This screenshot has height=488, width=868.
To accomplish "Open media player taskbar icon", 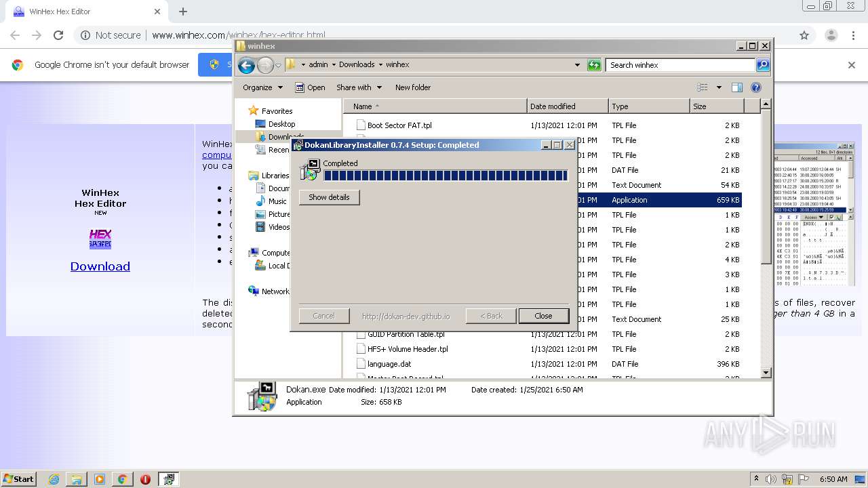I will [100, 479].
